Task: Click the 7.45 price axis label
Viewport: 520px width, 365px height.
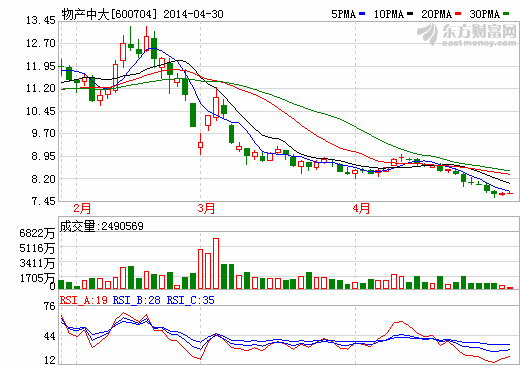Action: [44, 201]
